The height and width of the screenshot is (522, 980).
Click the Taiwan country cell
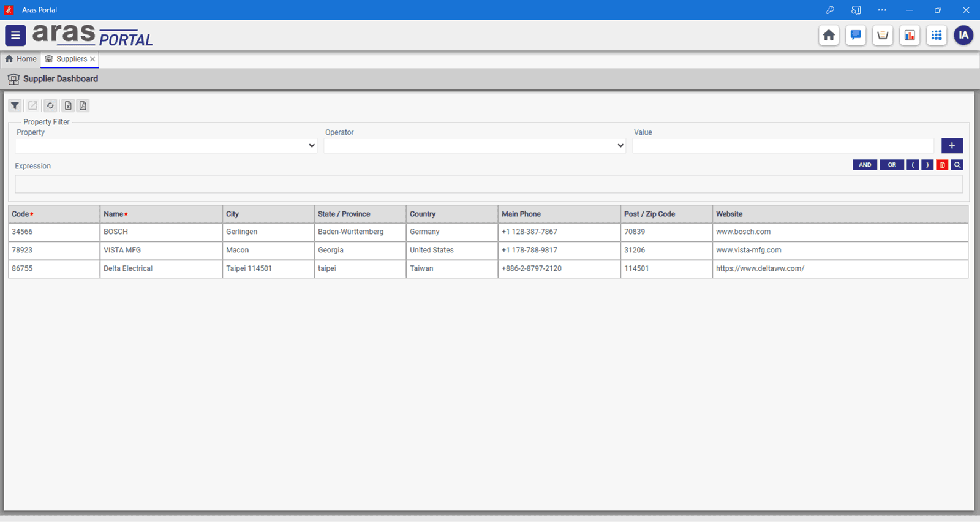point(452,268)
